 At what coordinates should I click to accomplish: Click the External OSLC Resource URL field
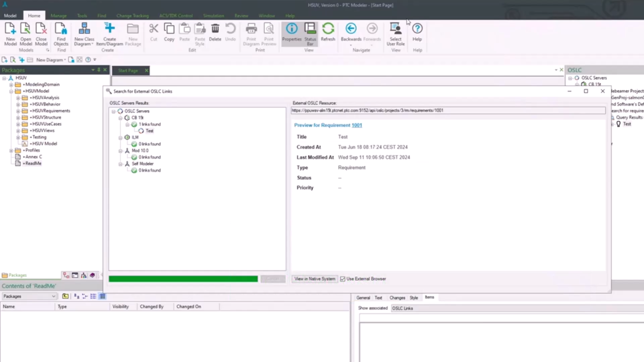448,110
